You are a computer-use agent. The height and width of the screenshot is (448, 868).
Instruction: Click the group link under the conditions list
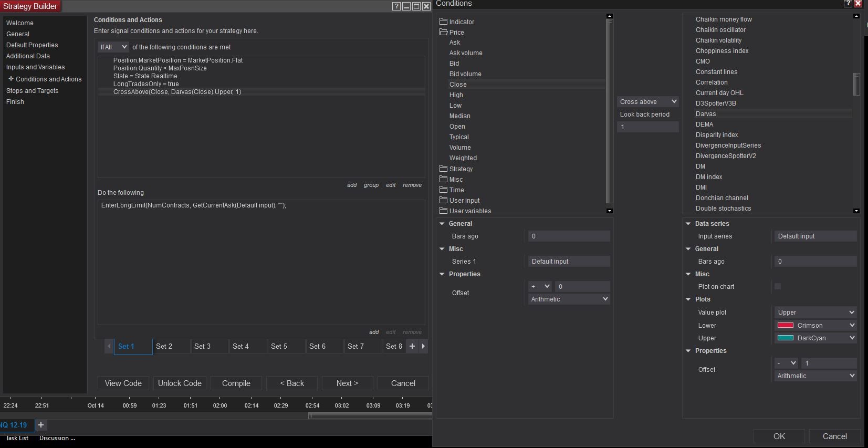pos(371,185)
